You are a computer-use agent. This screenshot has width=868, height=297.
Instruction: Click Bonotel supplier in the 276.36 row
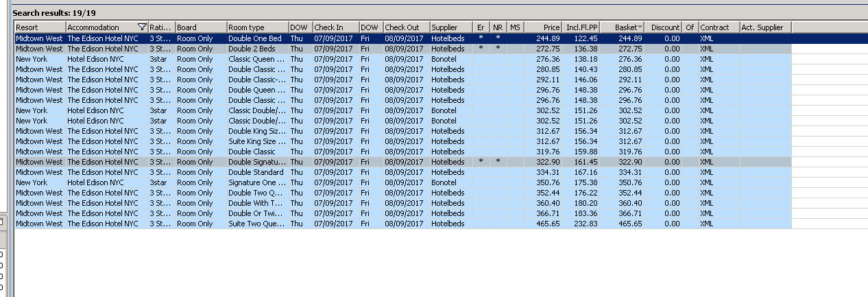pyautogui.click(x=444, y=59)
